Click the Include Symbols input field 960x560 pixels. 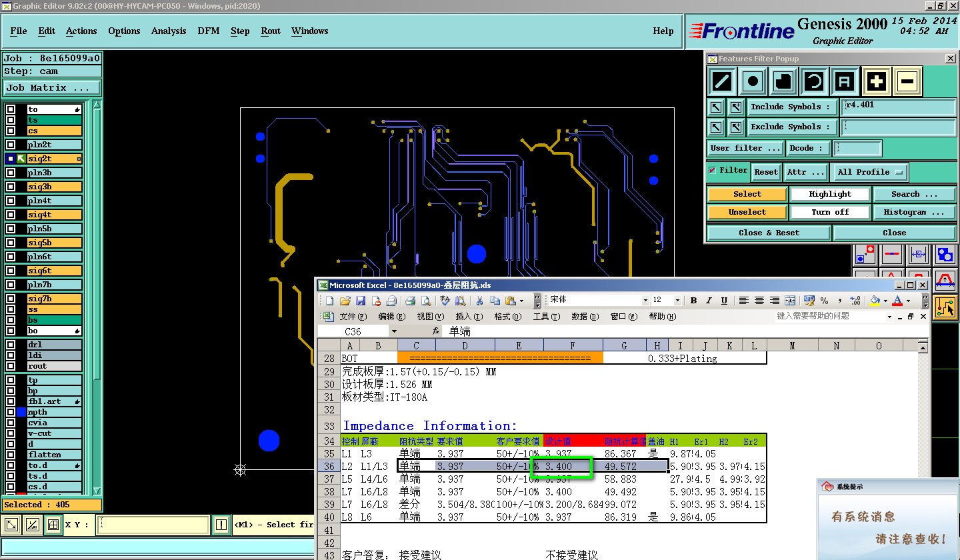pyautogui.click(x=898, y=107)
